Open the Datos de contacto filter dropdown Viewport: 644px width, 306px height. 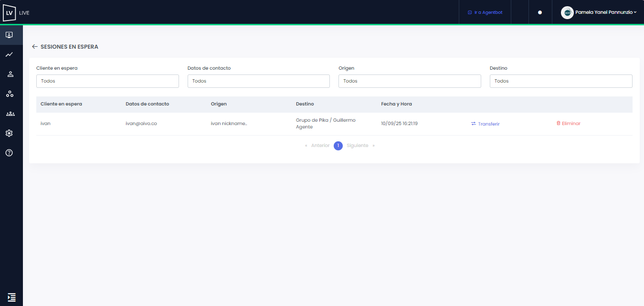(258, 81)
